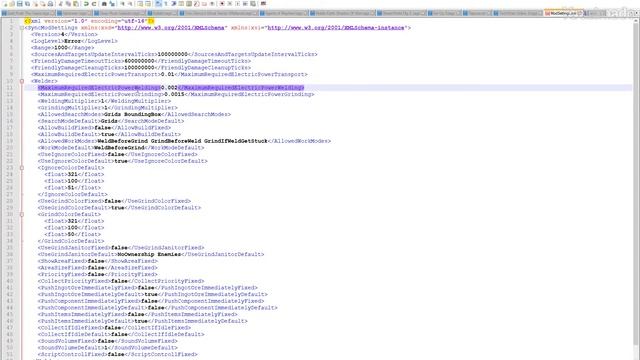Open the XMLSchema namespace URL link
The height and width of the screenshot is (360, 640).
171,28
